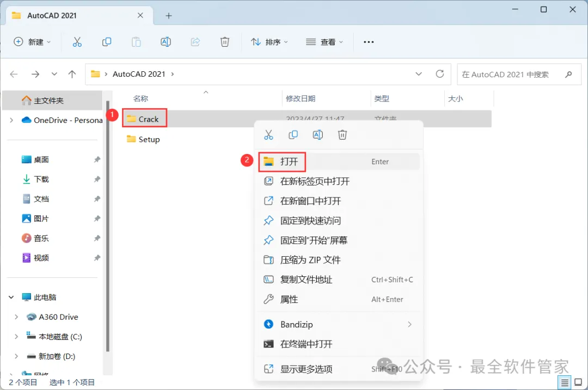Click the search box for AutoCAD 2021
The image size is (588, 390).
pos(519,74)
